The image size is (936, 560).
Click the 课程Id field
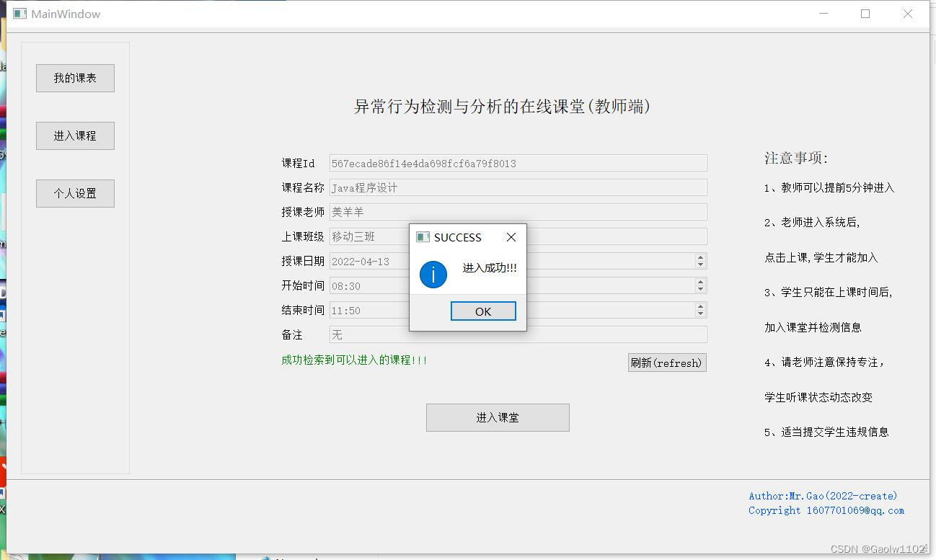[518, 163]
